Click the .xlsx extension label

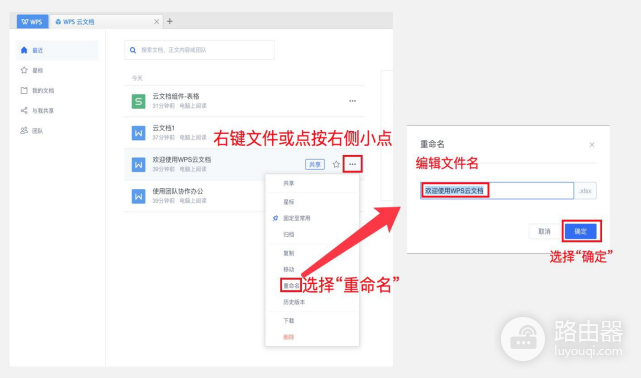pos(585,191)
